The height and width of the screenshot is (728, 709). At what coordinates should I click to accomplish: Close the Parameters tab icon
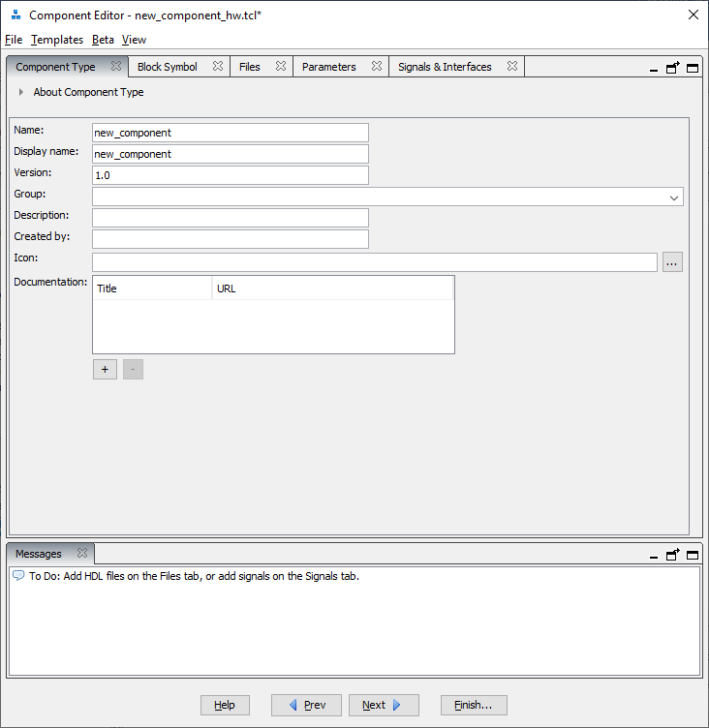tap(376, 67)
